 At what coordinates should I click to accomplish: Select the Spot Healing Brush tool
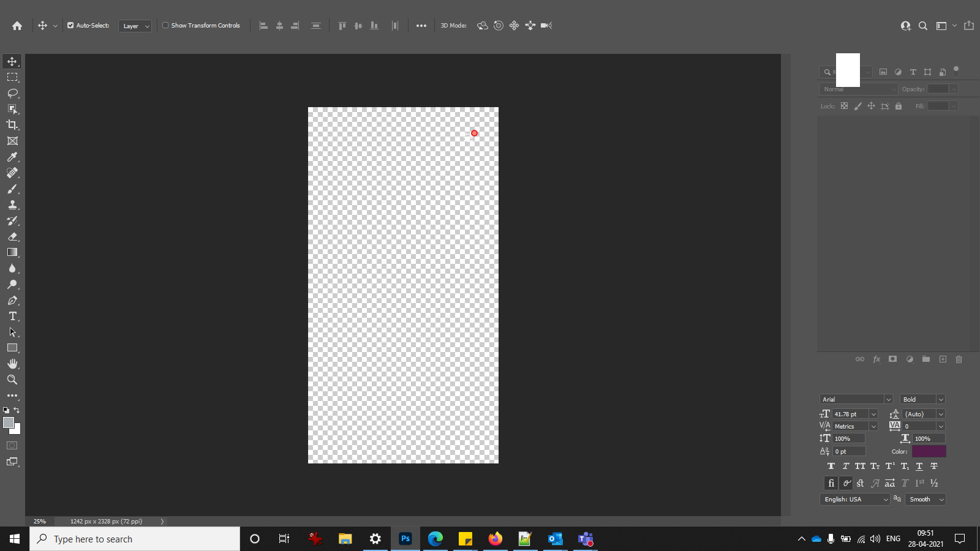coord(12,173)
